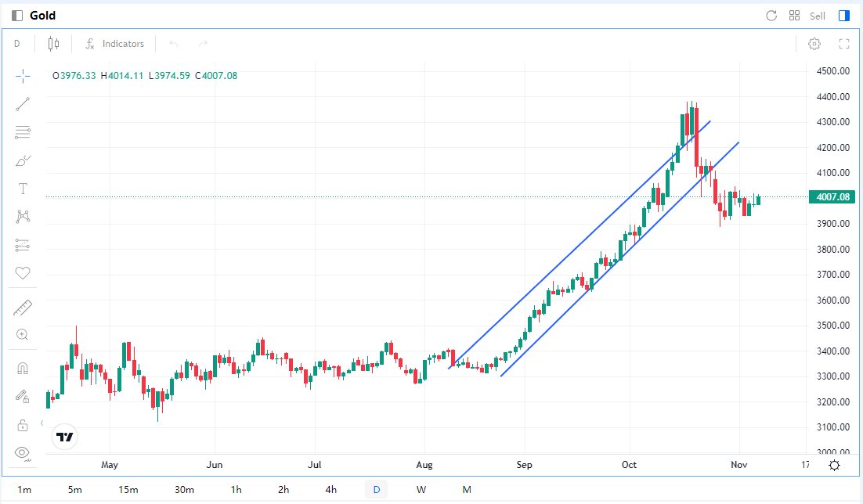This screenshot has width=863, height=504.
Task: Activate the zoom in magnifier tool
Action: [23, 335]
